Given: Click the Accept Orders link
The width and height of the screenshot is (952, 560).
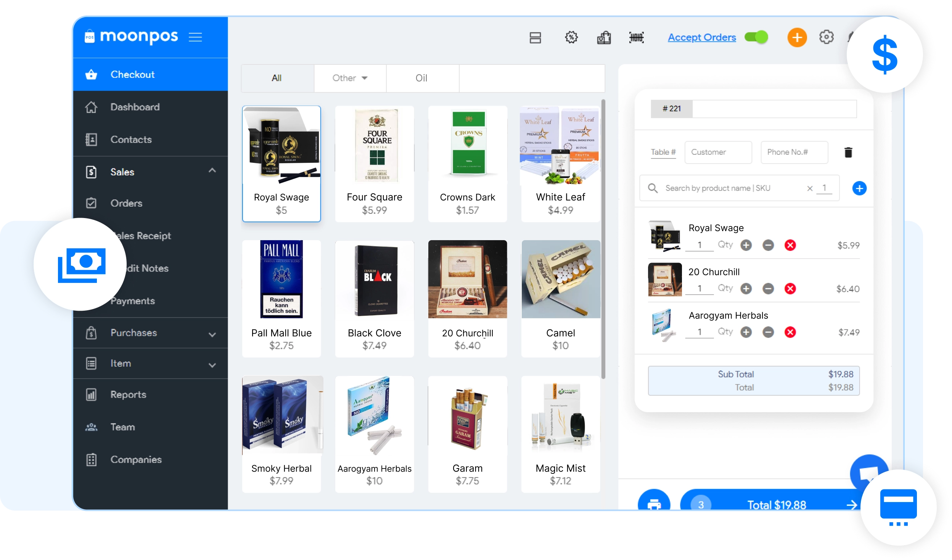Looking at the screenshot, I should [x=701, y=37].
